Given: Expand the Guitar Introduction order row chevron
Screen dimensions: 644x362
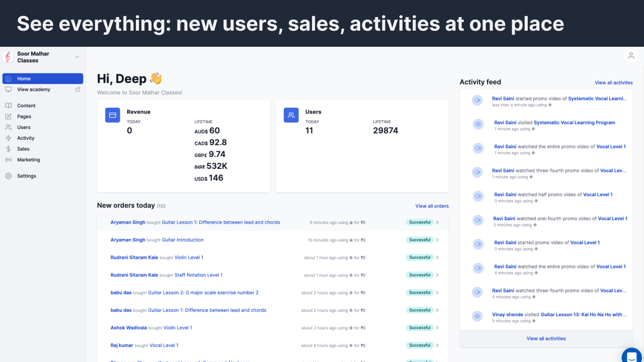Looking at the screenshot, I should pyautogui.click(x=437, y=240).
